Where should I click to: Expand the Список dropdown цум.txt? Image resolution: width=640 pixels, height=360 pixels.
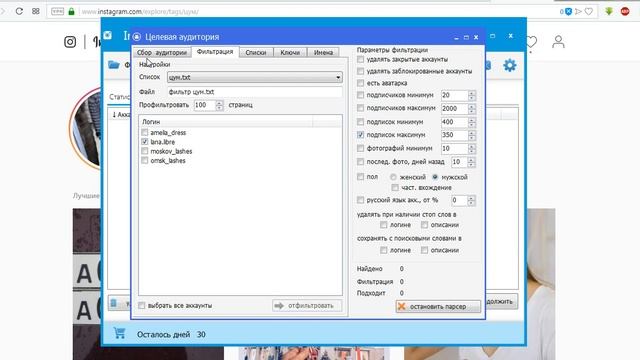[255, 77]
